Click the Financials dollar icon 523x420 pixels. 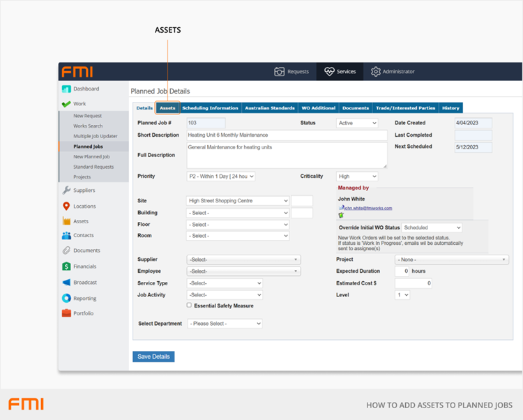[66, 267]
